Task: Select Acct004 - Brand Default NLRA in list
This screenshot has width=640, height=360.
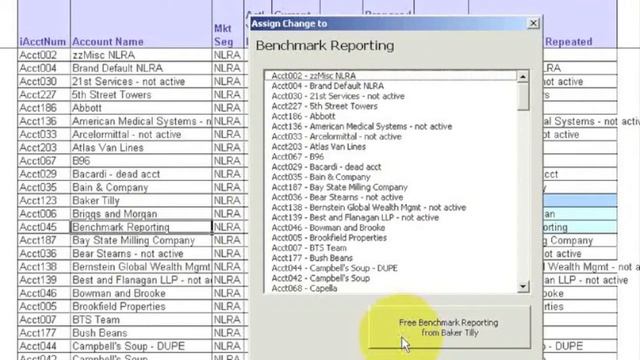Action: tap(391, 86)
